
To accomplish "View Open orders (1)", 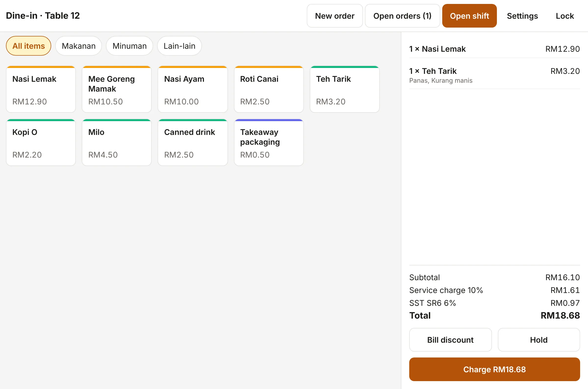I will [402, 16].
